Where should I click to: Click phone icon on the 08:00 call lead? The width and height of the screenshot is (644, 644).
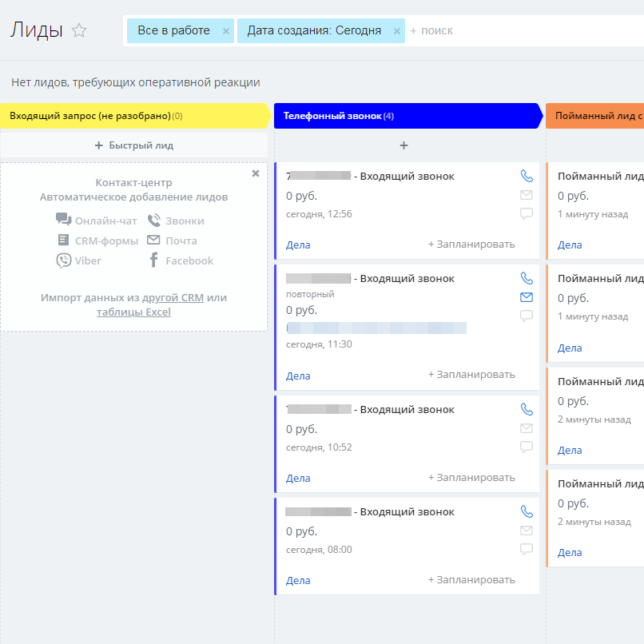[527, 511]
